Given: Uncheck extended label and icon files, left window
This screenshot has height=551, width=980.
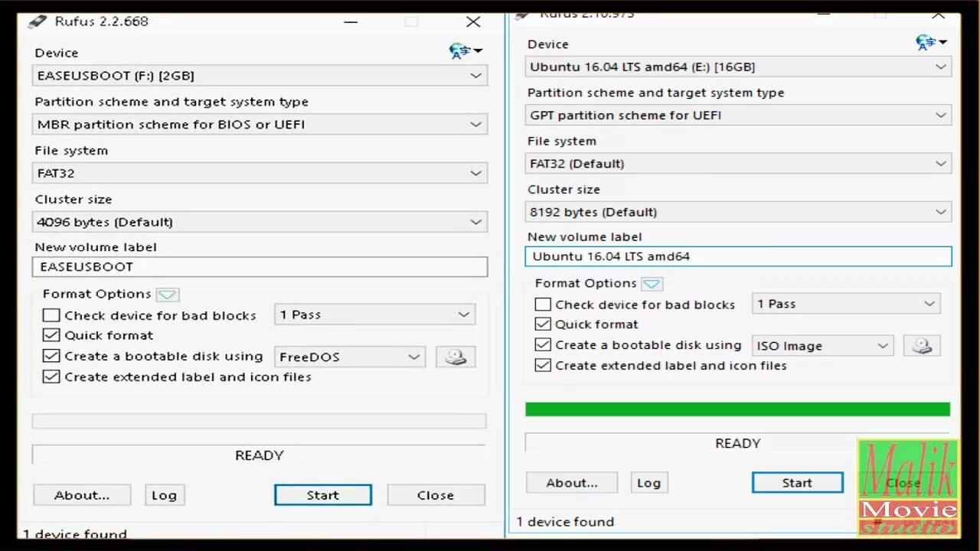Looking at the screenshot, I should pos(51,377).
